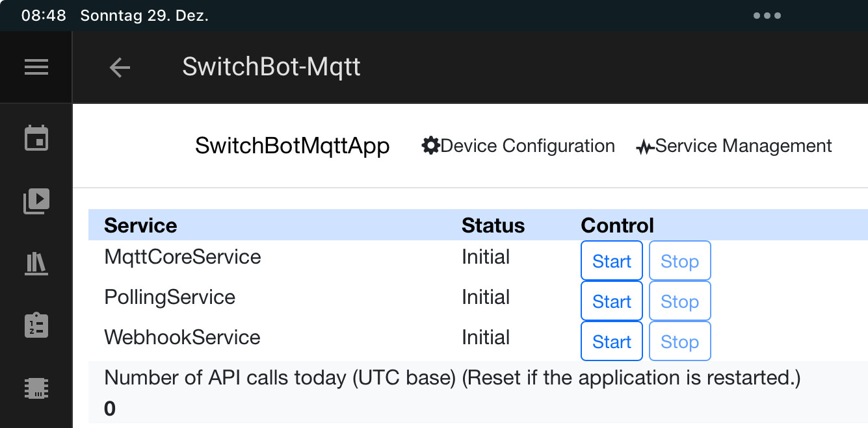This screenshot has height=428, width=868.
Task: Click the Initial status of WebhookService
Action: tap(486, 338)
